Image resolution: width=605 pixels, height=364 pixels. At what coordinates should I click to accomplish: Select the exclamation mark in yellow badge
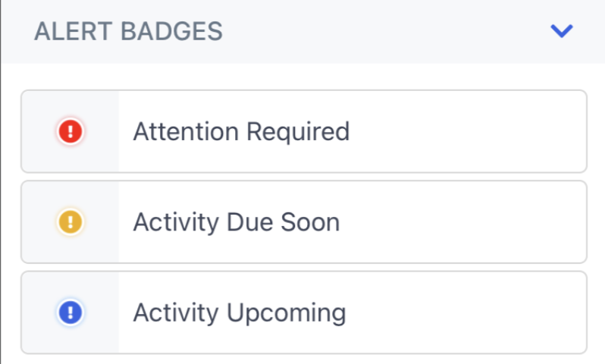click(71, 221)
